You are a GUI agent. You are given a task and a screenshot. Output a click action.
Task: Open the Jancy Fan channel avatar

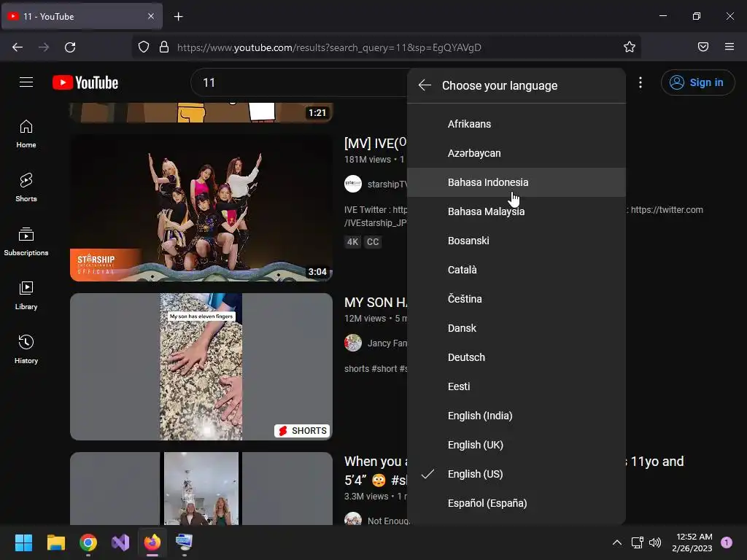353,343
